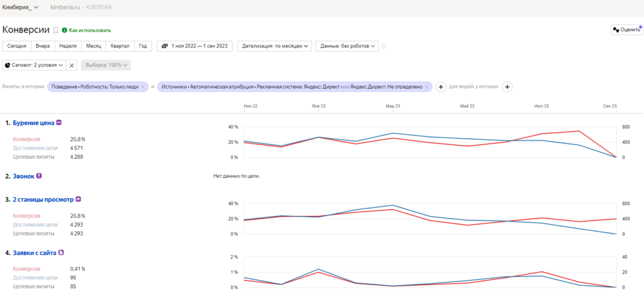644x297 pixels.
Task: Click the Июл 23 timeline label
Action: coord(541,106)
